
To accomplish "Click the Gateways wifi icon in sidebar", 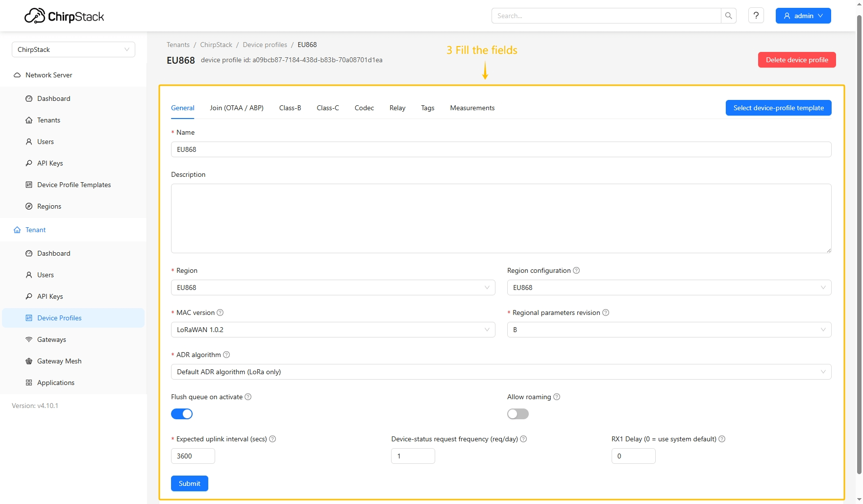I will [x=29, y=339].
